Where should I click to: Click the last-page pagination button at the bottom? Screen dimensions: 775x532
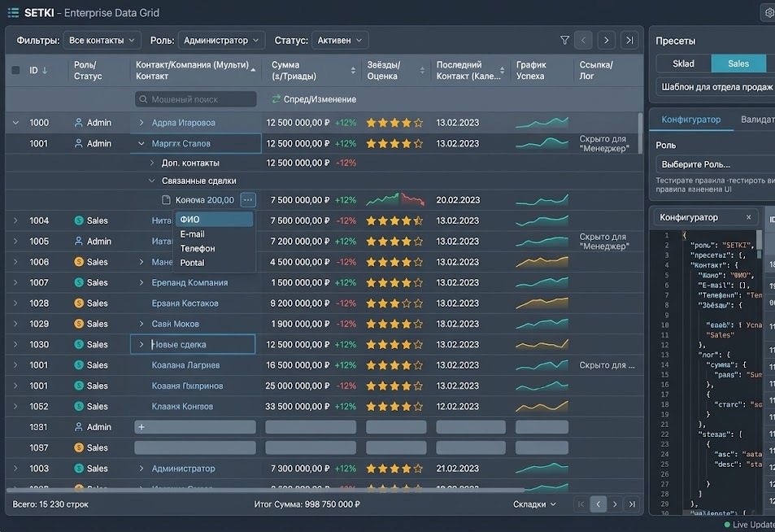tap(633, 504)
